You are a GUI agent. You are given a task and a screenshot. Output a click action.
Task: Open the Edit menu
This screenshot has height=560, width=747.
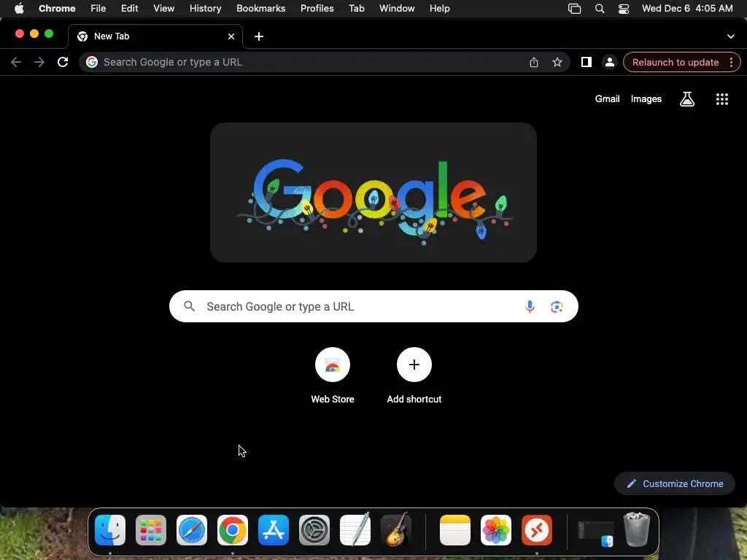[129, 9]
